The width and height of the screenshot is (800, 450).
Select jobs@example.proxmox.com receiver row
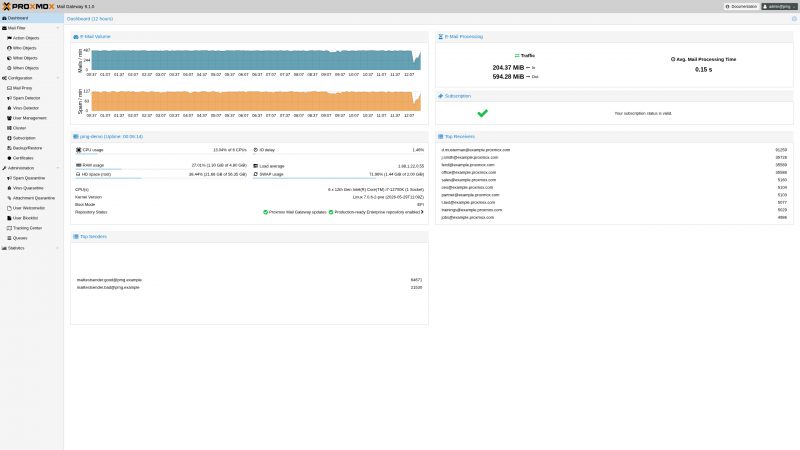coord(614,217)
